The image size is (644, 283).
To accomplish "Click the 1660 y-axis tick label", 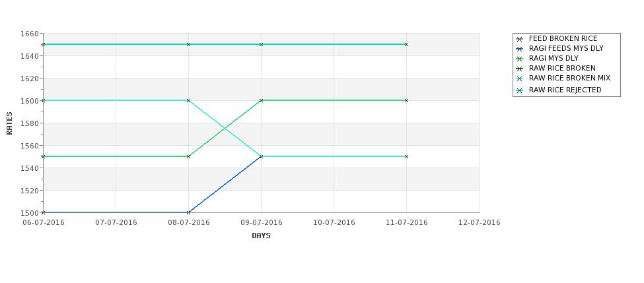I will [29, 34].
